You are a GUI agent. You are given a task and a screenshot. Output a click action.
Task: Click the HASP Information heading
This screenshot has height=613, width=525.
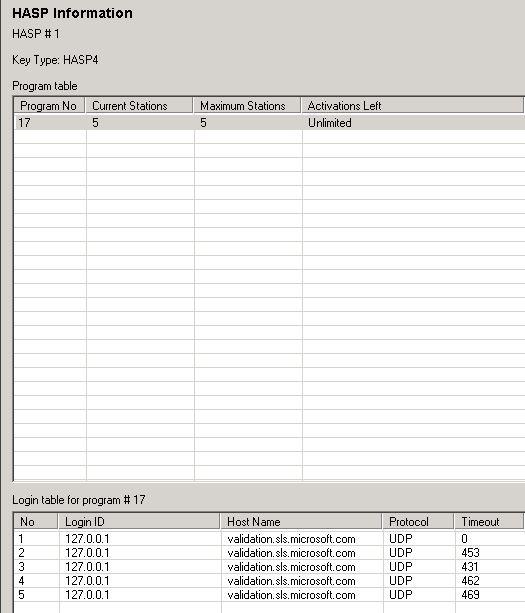click(x=72, y=13)
